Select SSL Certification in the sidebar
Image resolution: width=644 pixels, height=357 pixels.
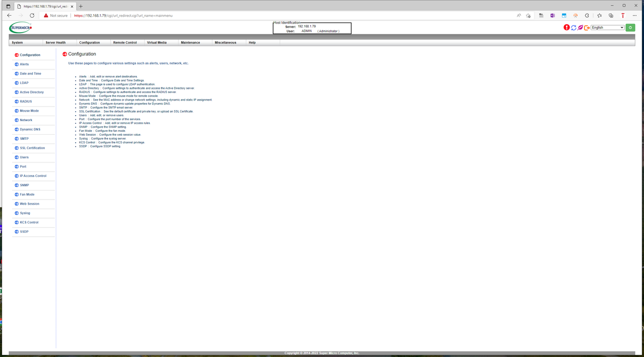pyautogui.click(x=32, y=148)
